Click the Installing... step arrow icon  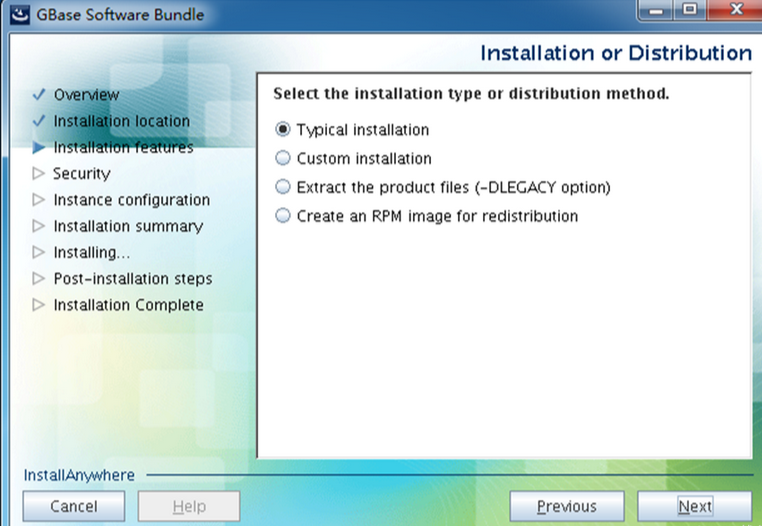tap(39, 252)
